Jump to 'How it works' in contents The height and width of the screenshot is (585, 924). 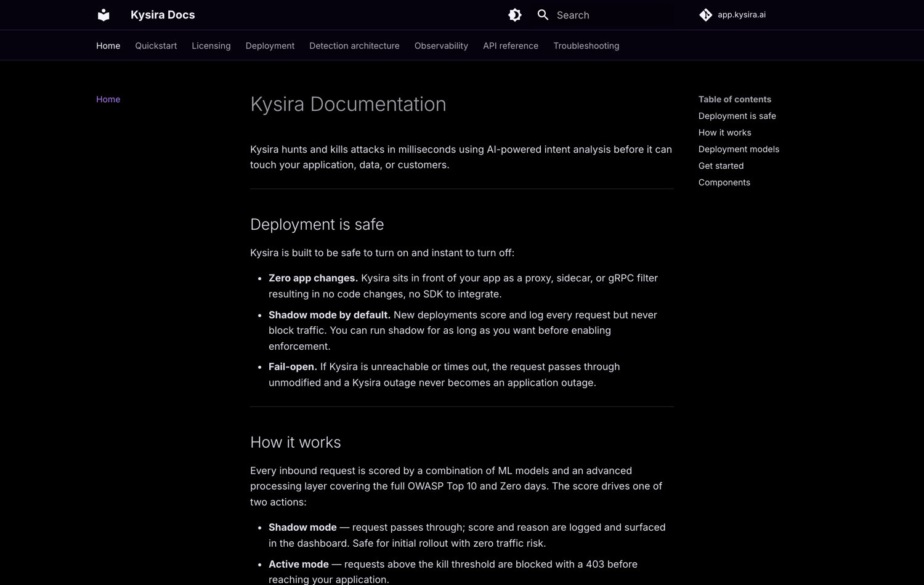pos(725,132)
